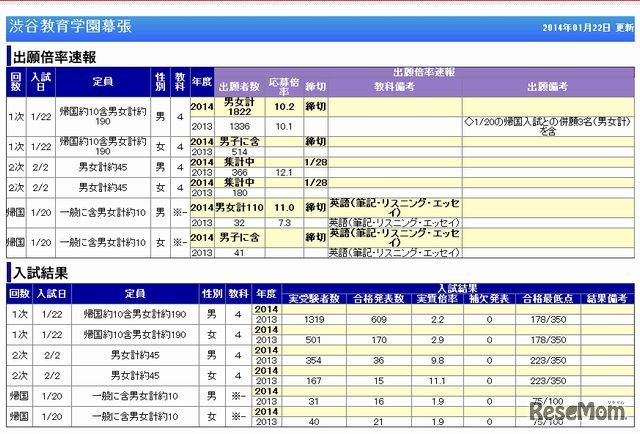The image size is (640, 434).
Task: Select the 11.1 actual ratio cell
Action: 437,381
